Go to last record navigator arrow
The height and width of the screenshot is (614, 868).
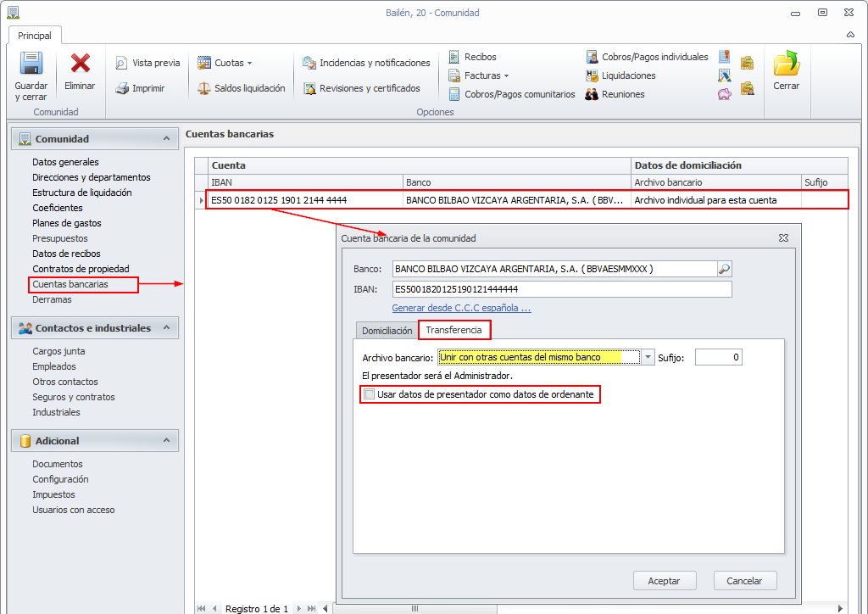312,608
